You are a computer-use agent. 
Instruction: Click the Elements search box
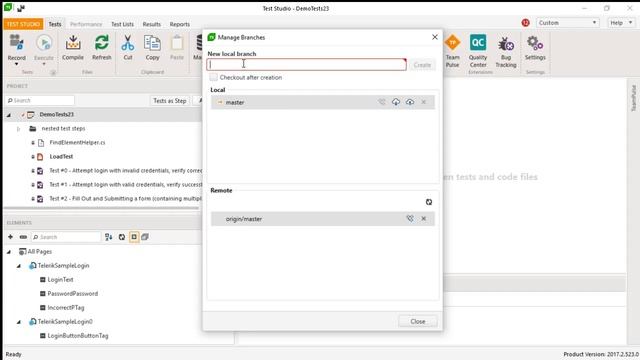(x=66, y=237)
